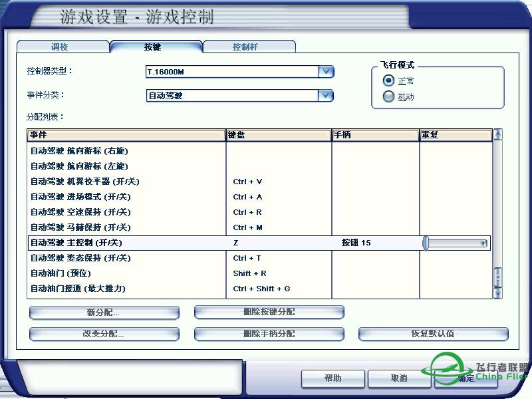This screenshot has width=532, height=399.
Task: Select the 正常 flight mode radio button
Action: pos(388,80)
